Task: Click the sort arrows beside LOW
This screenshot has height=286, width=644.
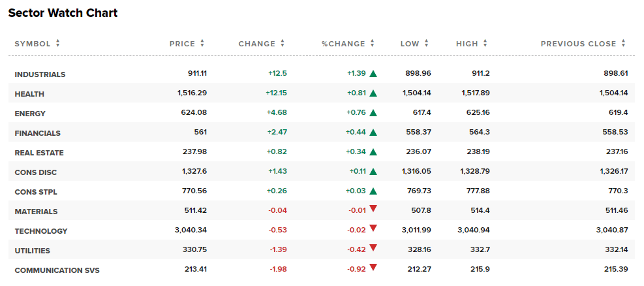Action: point(427,44)
